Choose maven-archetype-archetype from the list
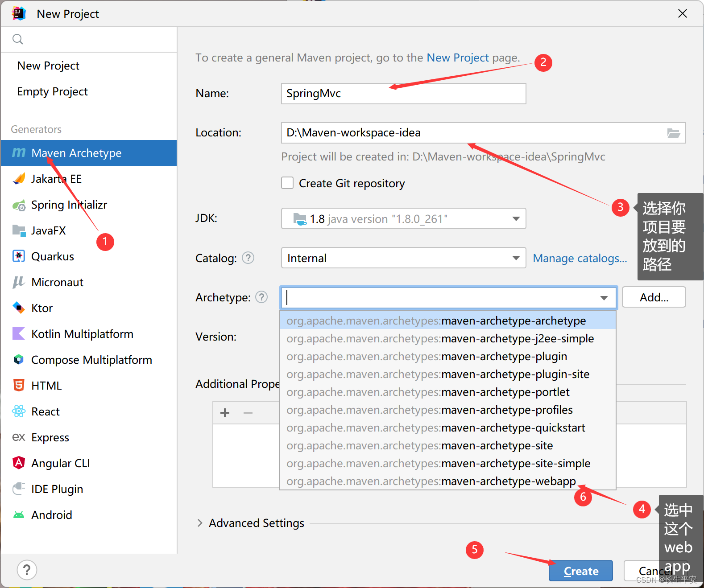 (x=447, y=321)
